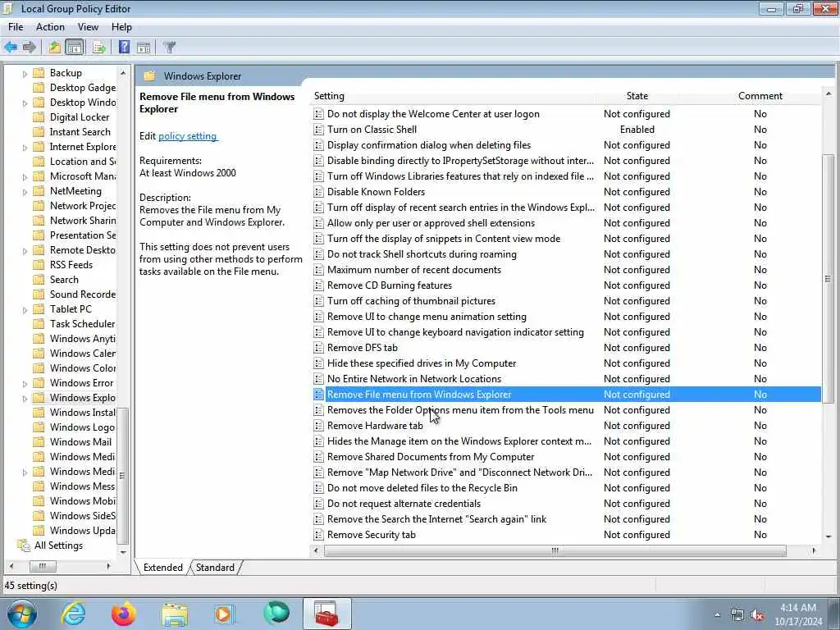This screenshot has width=840, height=630.
Task: Click folder icon beside Windows Mail
Action: [x=39, y=442]
